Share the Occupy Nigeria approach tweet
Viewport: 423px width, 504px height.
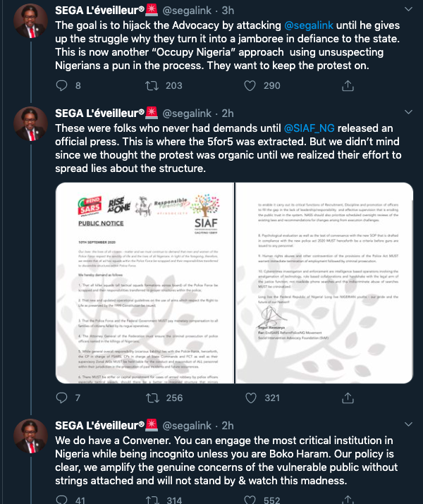point(348,85)
